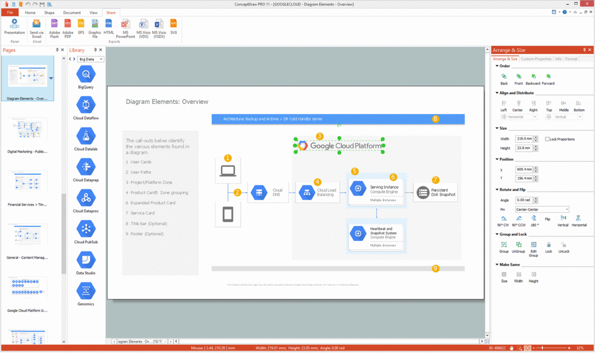Select Genomics library shape
Viewport: 595px width, 364px height.
[x=86, y=294]
